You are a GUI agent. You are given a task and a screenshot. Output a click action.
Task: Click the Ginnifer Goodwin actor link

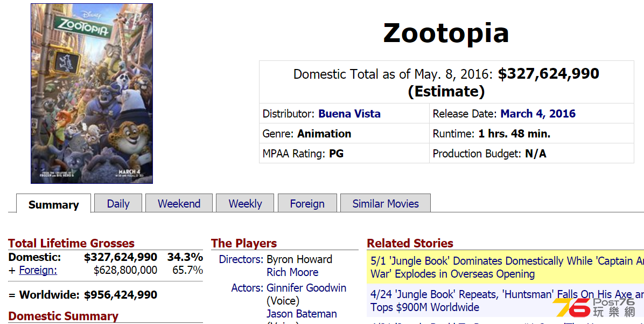pos(306,288)
